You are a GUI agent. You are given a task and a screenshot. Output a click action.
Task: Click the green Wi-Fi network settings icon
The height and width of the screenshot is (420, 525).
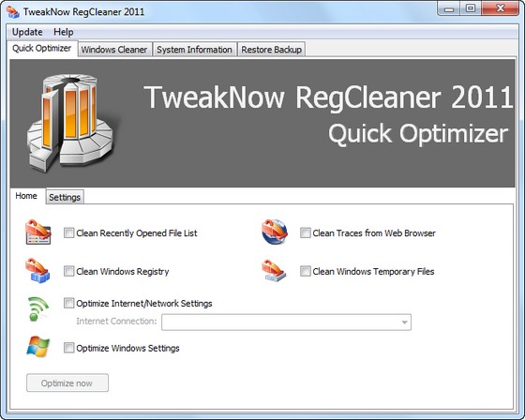click(x=38, y=308)
